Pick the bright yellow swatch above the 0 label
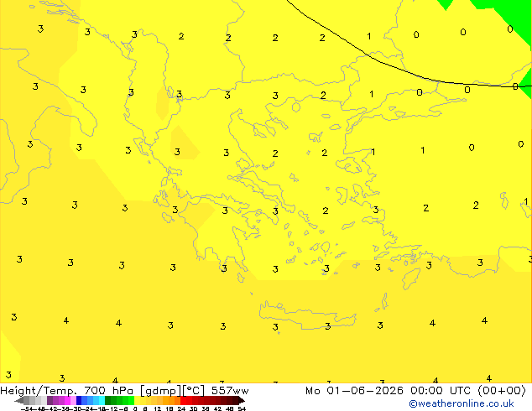This screenshot has width=532, height=411. click(x=137, y=400)
